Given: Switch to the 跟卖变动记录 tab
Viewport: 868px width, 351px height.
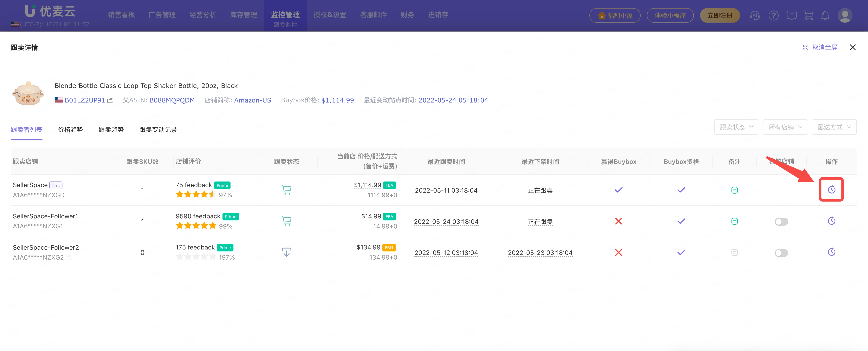Looking at the screenshot, I should click(158, 129).
